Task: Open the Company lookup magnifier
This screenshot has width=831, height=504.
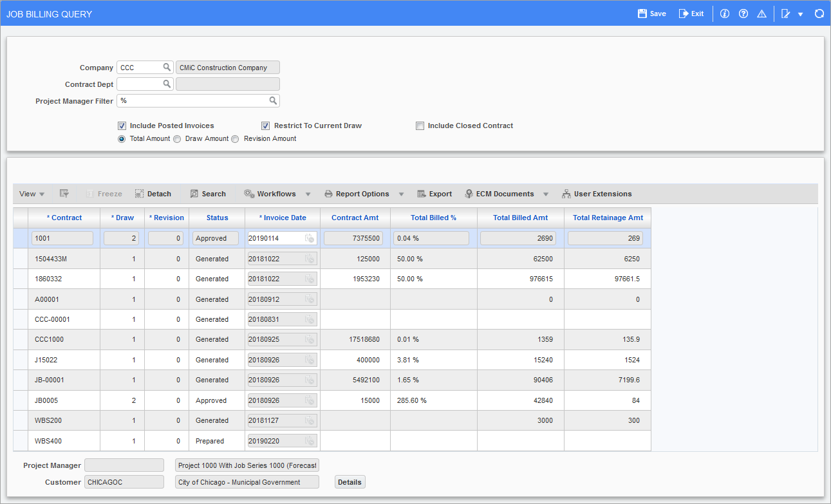Action: (x=167, y=66)
